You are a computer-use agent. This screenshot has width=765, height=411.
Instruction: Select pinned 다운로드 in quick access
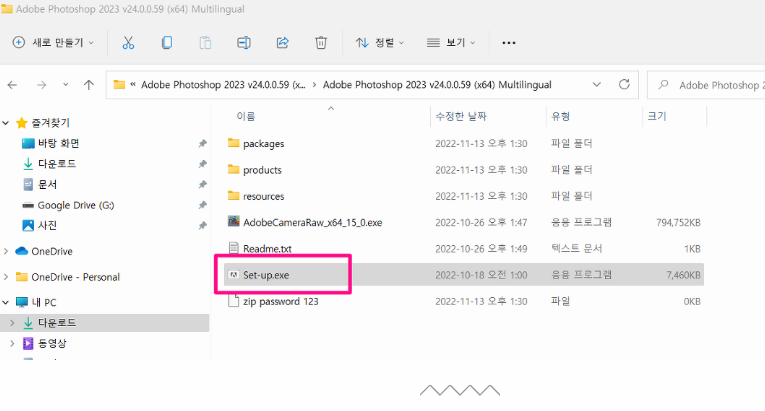tap(57, 164)
